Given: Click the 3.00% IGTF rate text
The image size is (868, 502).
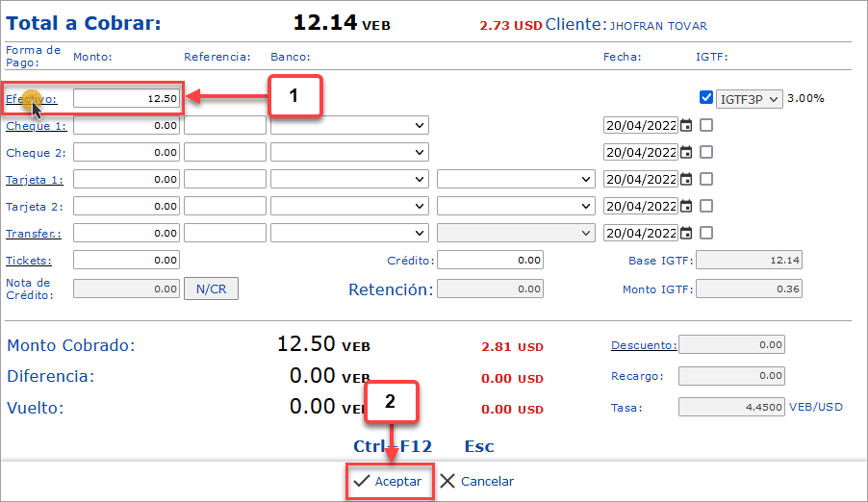Looking at the screenshot, I should pyautogui.click(x=805, y=98).
